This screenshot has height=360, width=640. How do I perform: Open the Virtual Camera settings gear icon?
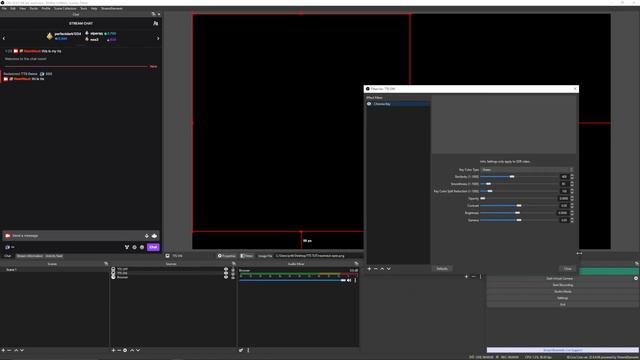[x=636, y=278]
